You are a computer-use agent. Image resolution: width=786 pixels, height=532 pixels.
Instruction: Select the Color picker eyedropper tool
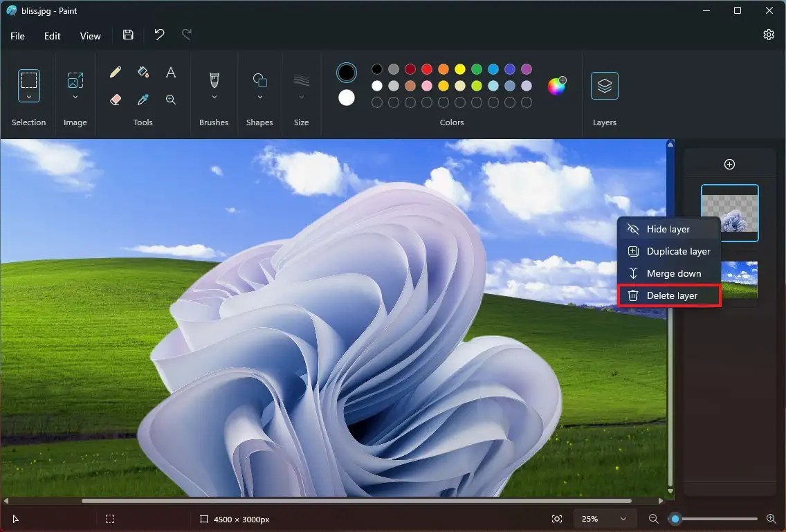click(x=143, y=100)
